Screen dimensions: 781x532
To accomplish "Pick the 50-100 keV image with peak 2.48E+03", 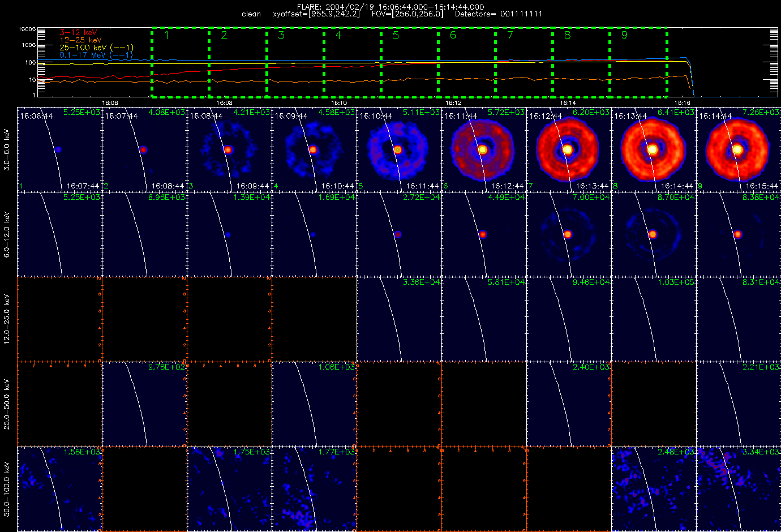I will point(654,489).
